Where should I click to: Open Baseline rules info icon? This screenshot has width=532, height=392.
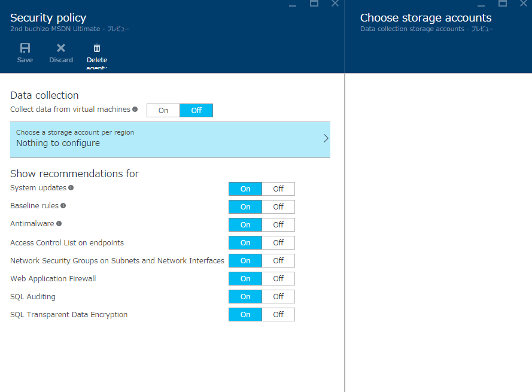point(63,206)
